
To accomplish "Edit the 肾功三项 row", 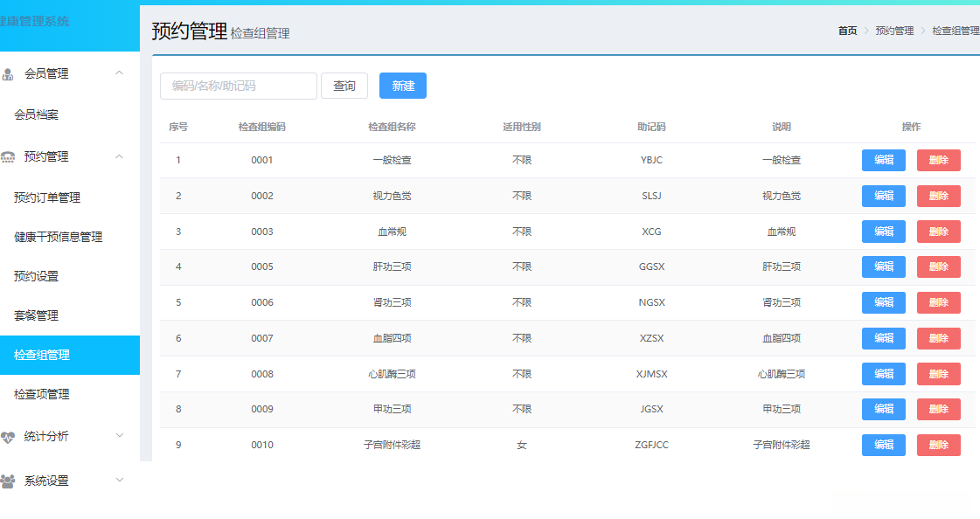I will pyautogui.click(x=884, y=303).
